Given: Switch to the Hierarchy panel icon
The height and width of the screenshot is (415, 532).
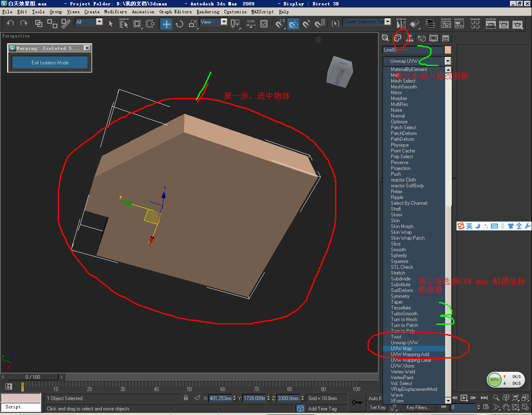Looking at the screenshot, I should point(409,38).
